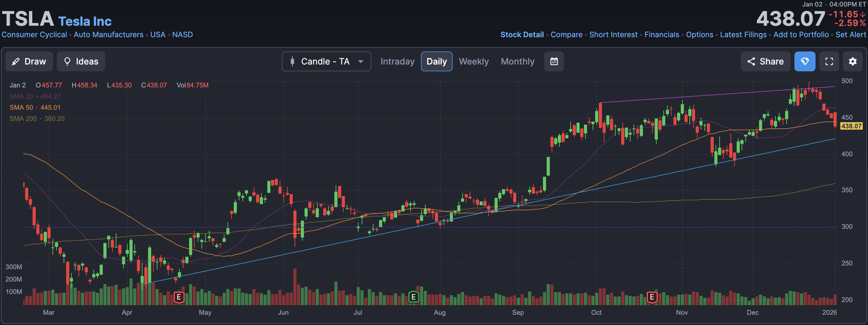Click the July green earnings E marker
Viewport: 868px width, 325px height.
(414, 297)
